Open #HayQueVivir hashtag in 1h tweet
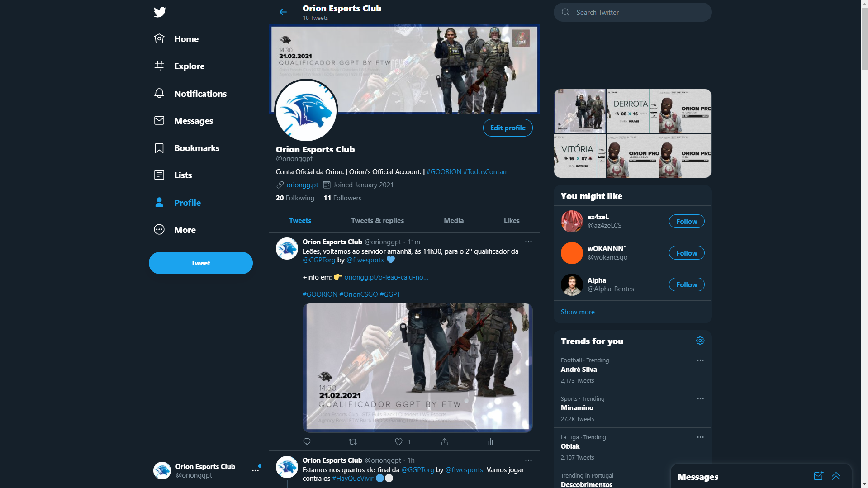Viewport: 868px width, 488px height. pyautogui.click(x=353, y=479)
